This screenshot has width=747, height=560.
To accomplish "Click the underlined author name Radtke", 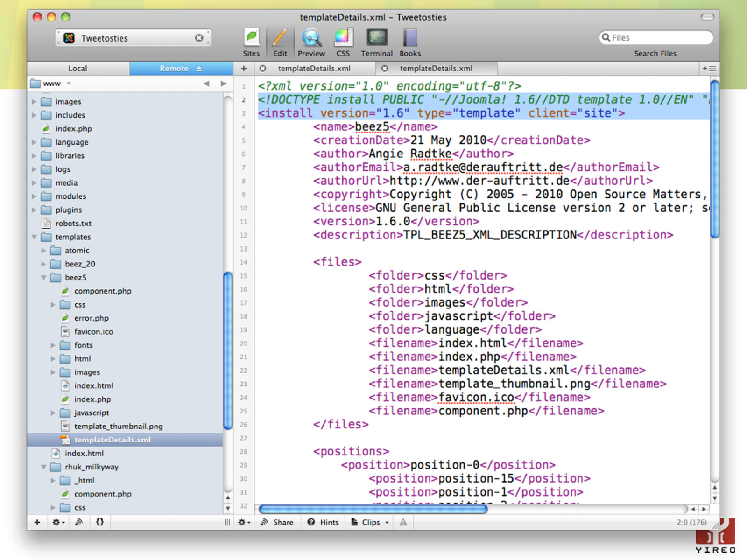I will click(x=431, y=154).
